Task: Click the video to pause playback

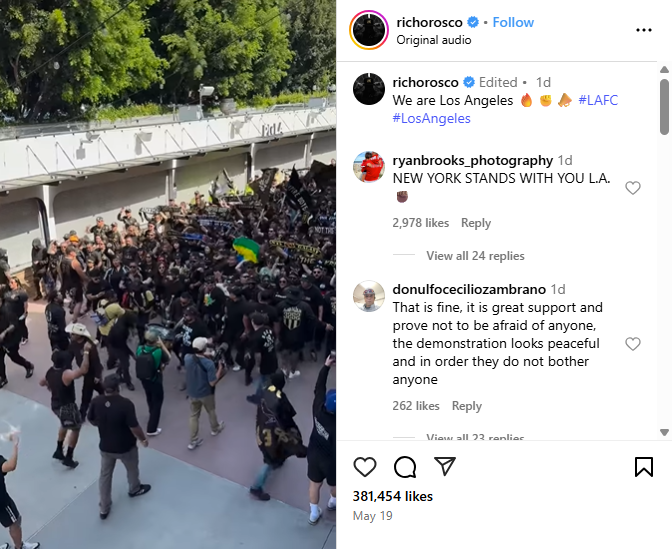Action: [x=168, y=274]
